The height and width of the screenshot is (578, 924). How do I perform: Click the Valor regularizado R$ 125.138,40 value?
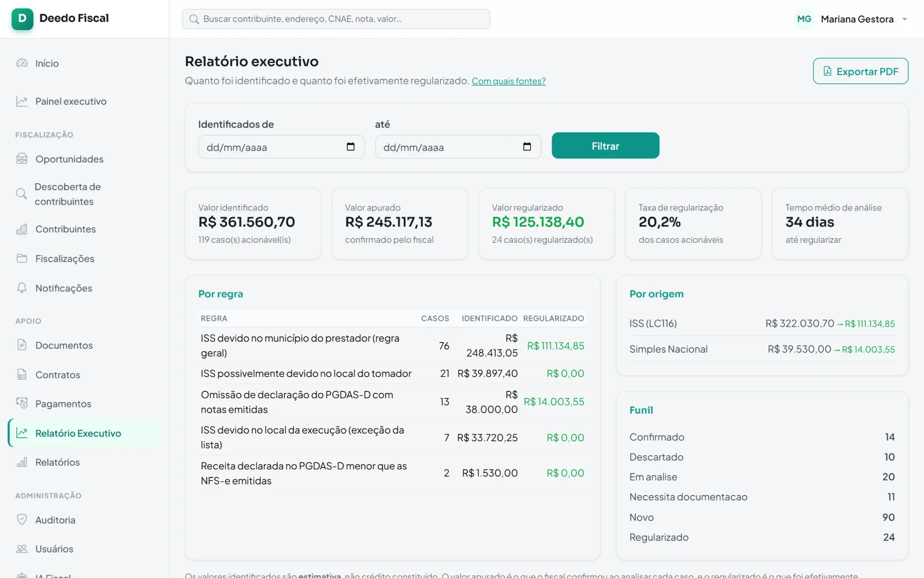(x=538, y=222)
